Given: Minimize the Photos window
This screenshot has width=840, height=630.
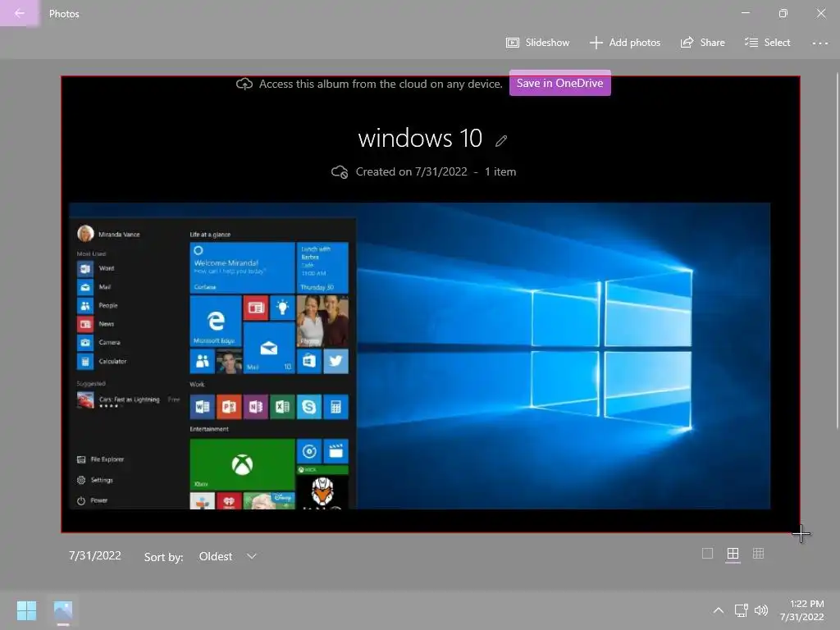Looking at the screenshot, I should click(x=745, y=13).
